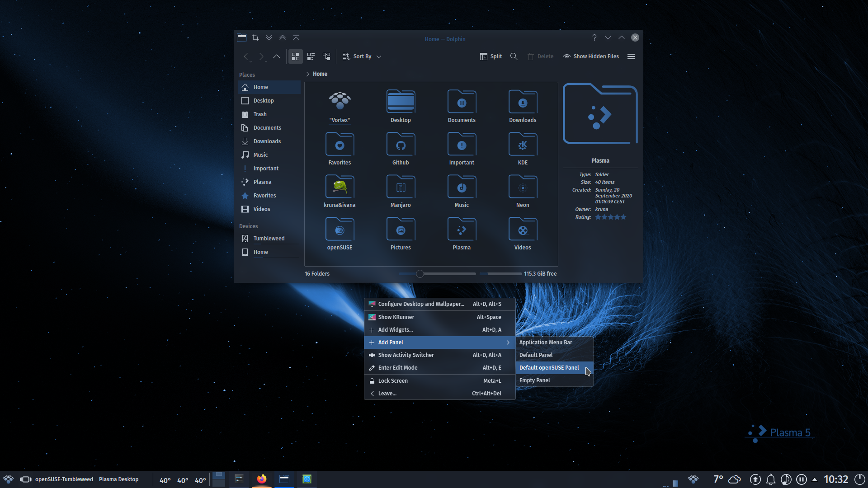Screen dimensions: 868x488
Task: Select Favorites in Places sidebar
Action: [x=269, y=196]
